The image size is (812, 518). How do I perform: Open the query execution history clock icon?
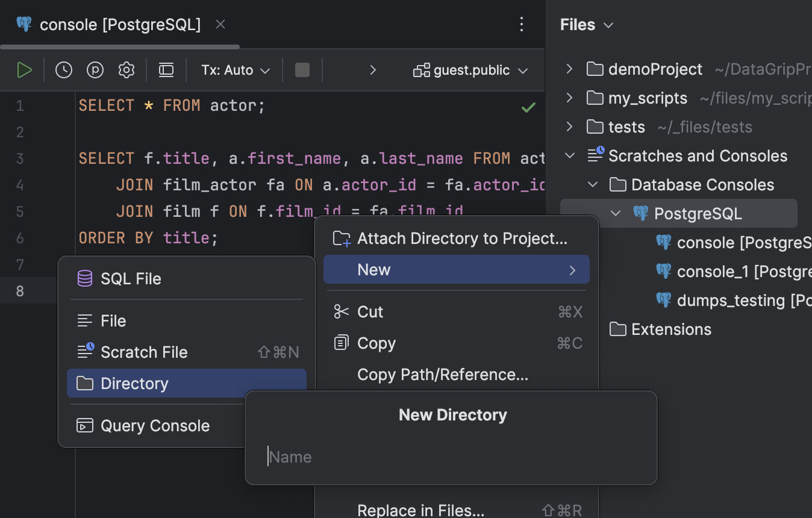coord(63,69)
